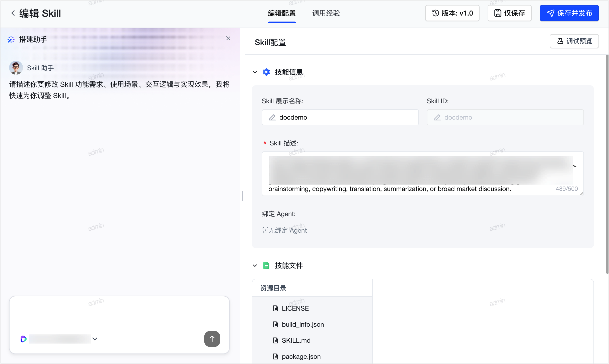Switch to the 编辑配置 tab
Screen dimensions: 609x364
tap(282, 13)
